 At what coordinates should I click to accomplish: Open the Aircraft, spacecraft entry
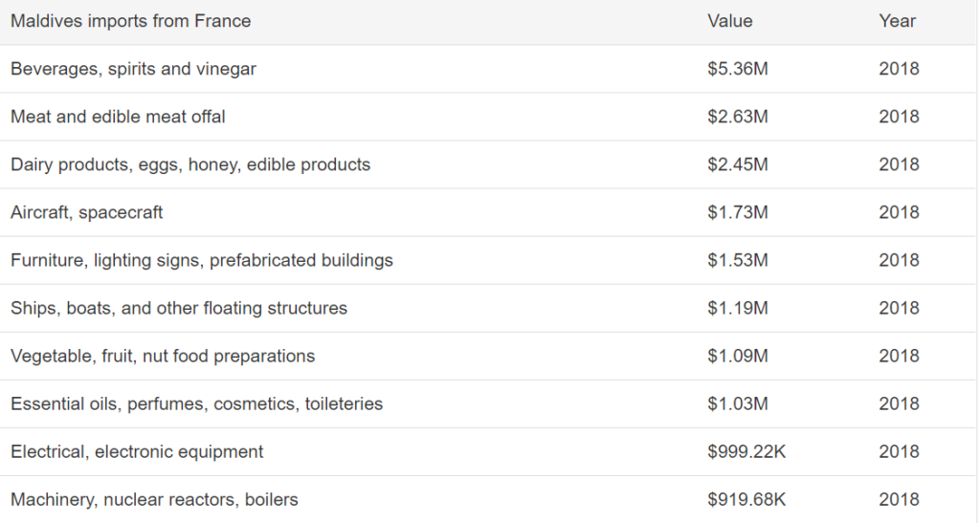coord(86,213)
